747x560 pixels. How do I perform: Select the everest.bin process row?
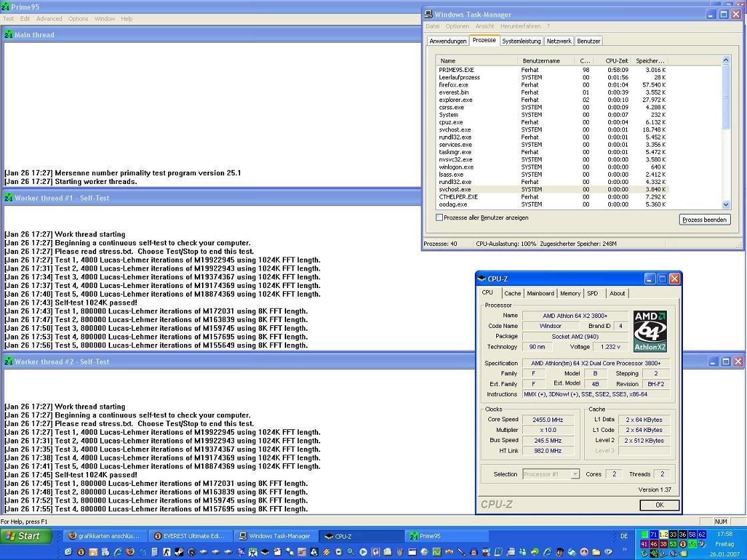point(553,93)
